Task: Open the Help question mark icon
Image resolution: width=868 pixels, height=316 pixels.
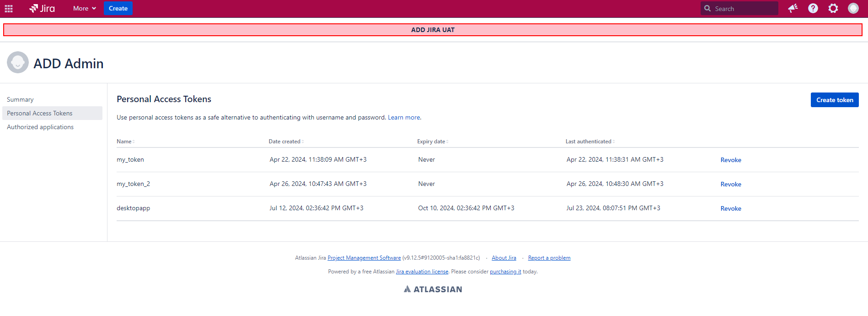Action: tap(813, 8)
